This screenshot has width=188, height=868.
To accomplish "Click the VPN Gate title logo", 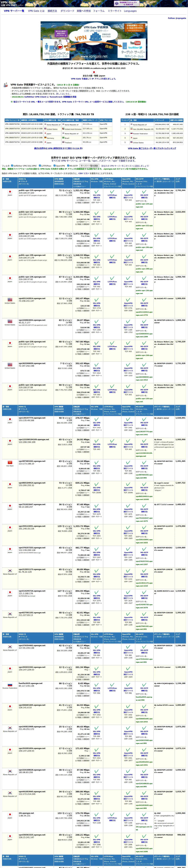I will click(12, 4).
